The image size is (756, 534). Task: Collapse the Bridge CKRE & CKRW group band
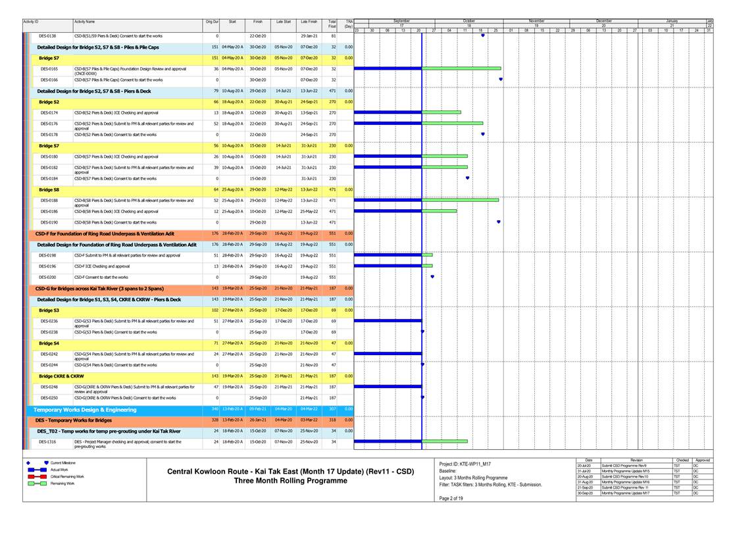tap(61, 376)
